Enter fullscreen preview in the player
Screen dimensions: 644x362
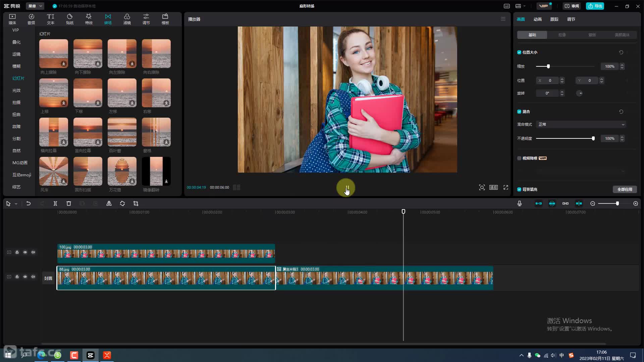pos(506,187)
